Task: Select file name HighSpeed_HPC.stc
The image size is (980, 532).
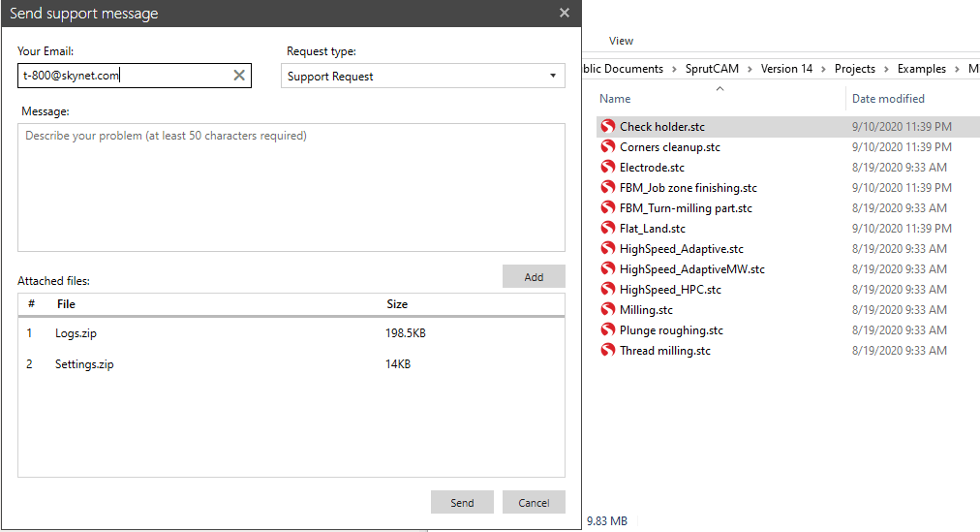Action: (x=670, y=289)
